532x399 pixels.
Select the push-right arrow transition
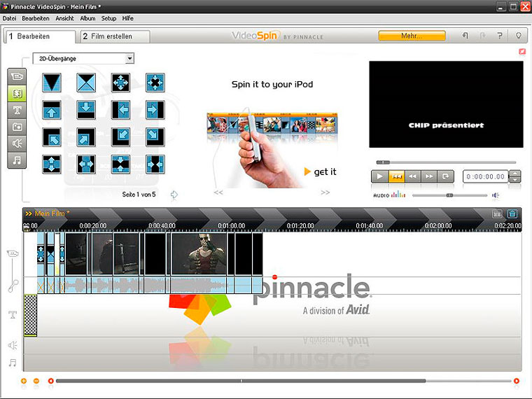point(155,110)
